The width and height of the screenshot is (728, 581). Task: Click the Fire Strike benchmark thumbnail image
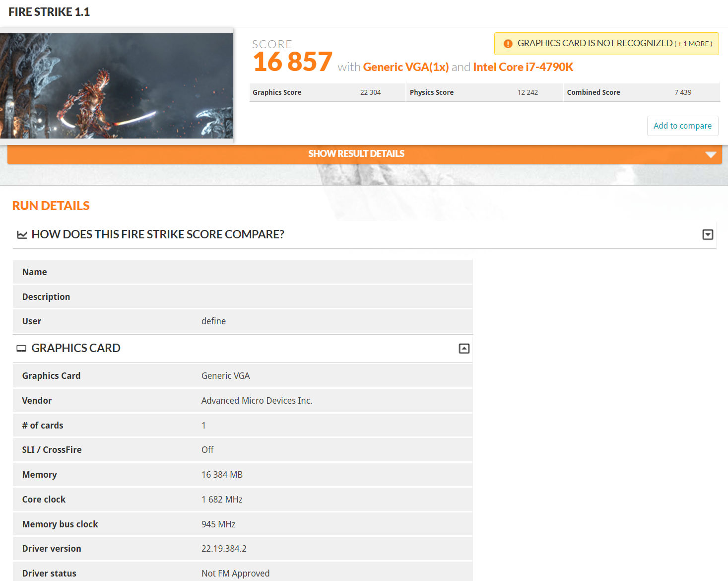117,86
